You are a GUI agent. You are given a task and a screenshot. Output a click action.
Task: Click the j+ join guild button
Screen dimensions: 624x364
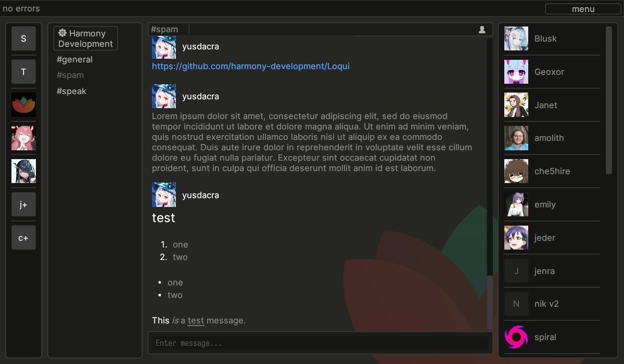coord(23,204)
